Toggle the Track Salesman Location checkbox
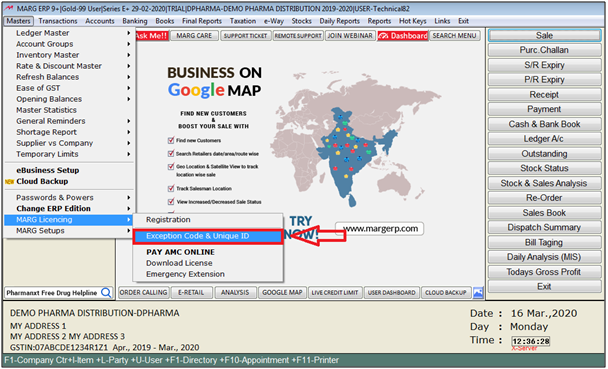Image resolution: width=608 pixels, height=369 pixels. [x=171, y=188]
